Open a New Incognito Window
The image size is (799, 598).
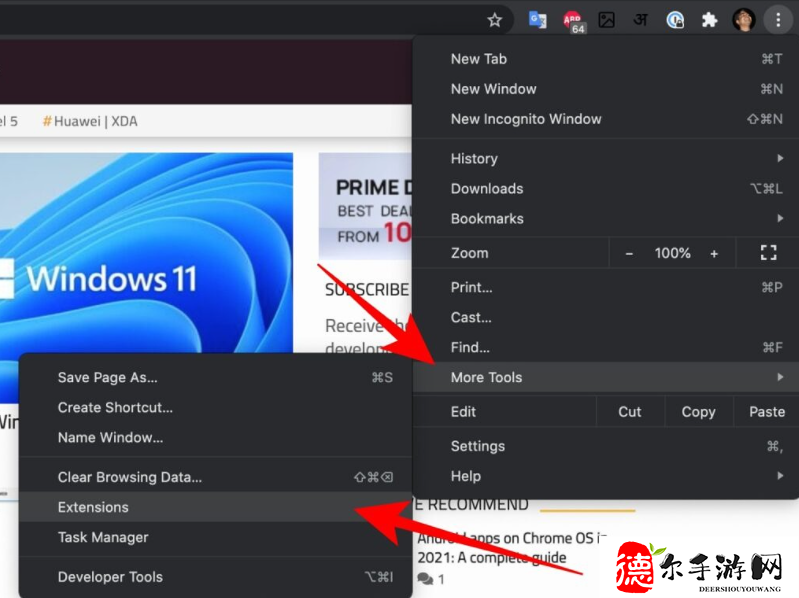click(605, 119)
